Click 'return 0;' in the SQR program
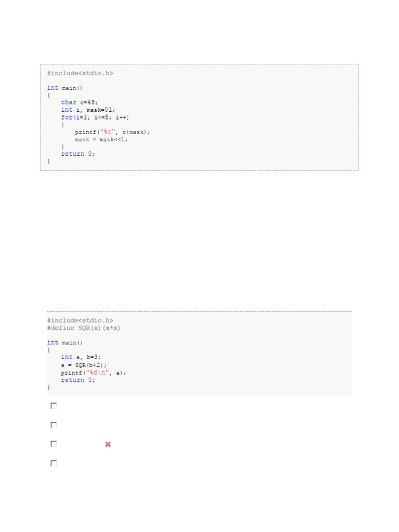The image size is (399, 532). [x=78, y=380]
